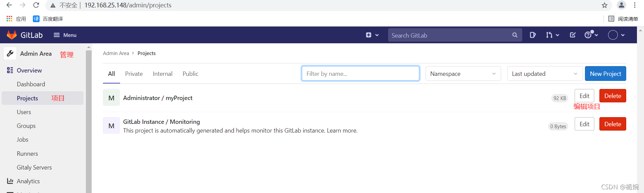Click the Monitoring project avatar M
Viewport: 644px width, 193px height.
(111, 126)
